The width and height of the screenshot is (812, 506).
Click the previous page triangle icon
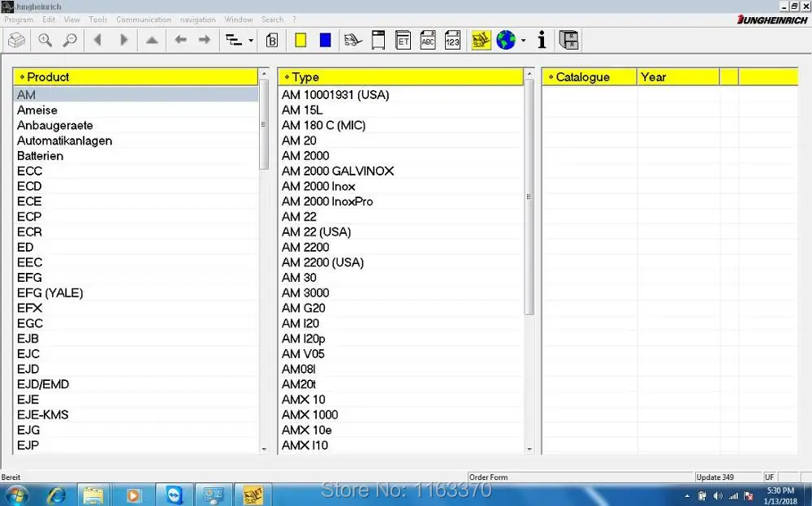(97, 40)
